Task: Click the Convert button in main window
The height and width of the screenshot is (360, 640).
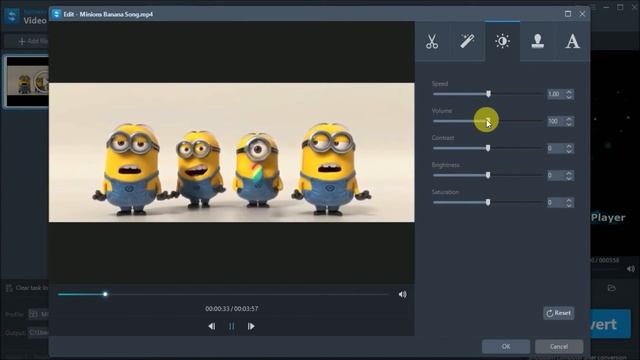Action: [610, 324]
